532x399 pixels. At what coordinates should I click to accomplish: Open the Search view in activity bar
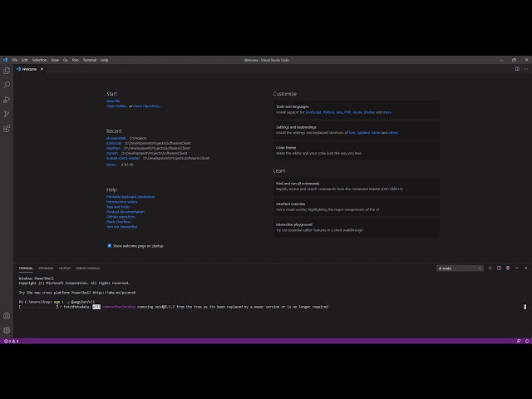click(7, 85)
